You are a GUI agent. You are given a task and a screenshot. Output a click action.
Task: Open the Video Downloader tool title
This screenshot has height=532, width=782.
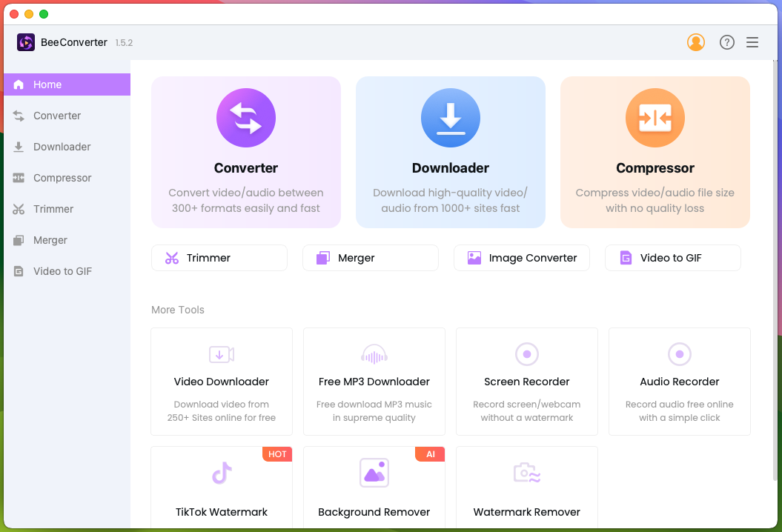coord(222,382)
